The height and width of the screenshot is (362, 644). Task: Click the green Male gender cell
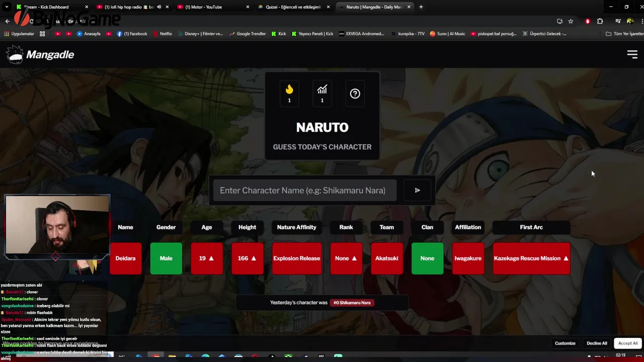pos(166,258)
